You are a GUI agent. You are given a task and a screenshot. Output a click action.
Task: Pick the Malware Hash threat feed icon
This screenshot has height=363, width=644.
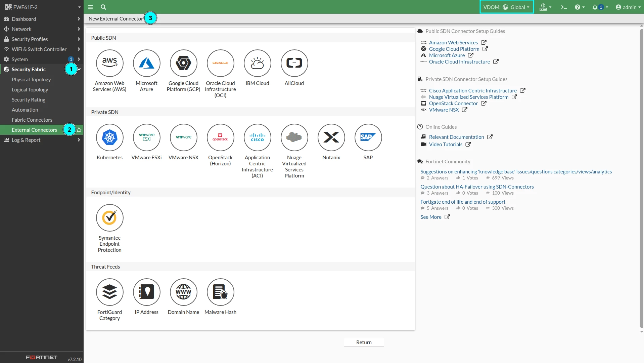[x=220, y=292]
